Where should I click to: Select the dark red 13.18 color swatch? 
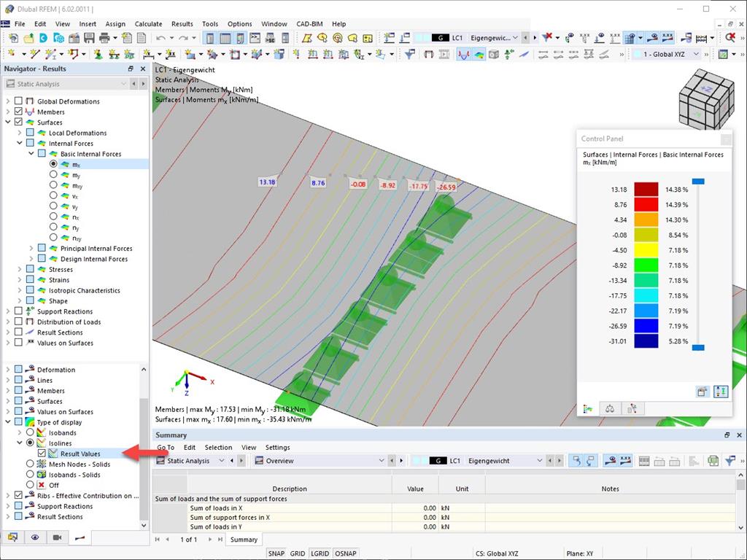pyautogui.click(x=646, y=190)
